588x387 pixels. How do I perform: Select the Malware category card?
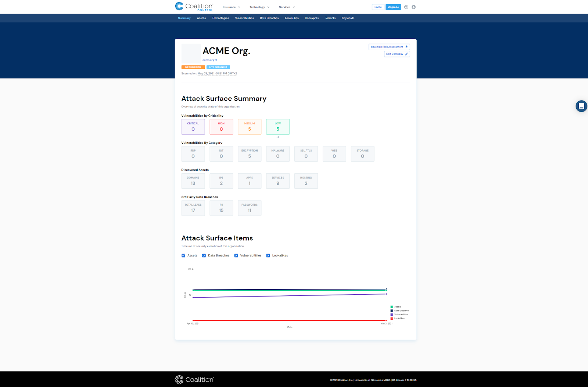(x=278, y=154)
